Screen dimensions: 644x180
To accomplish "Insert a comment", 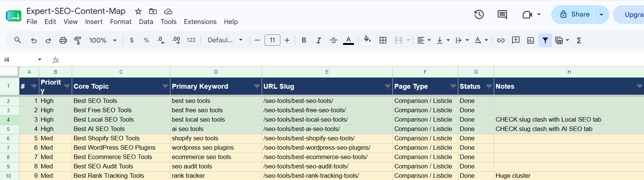I will (516, 40).
